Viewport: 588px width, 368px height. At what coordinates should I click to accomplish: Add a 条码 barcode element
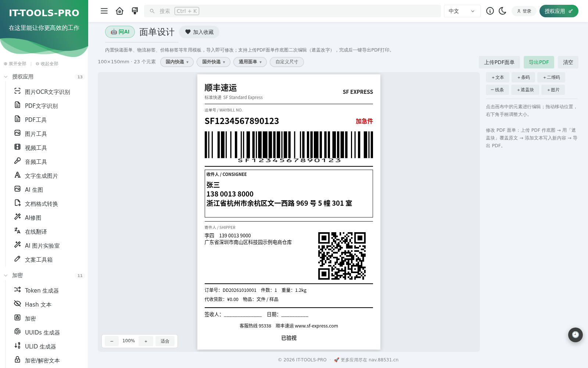tap(523, 77)
